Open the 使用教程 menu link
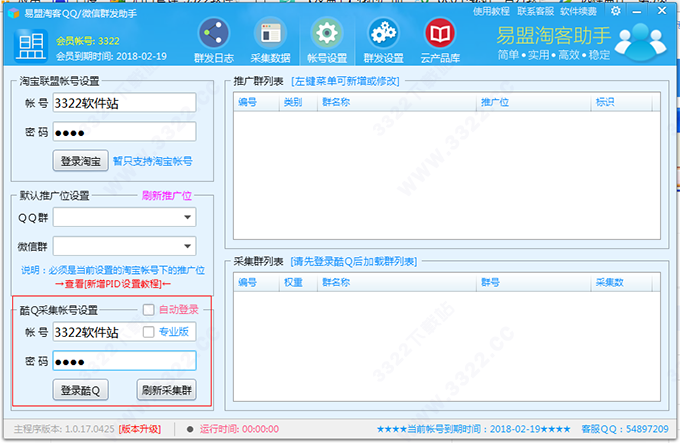The width and height of the screenshot is (680, 443). (491, 11)
